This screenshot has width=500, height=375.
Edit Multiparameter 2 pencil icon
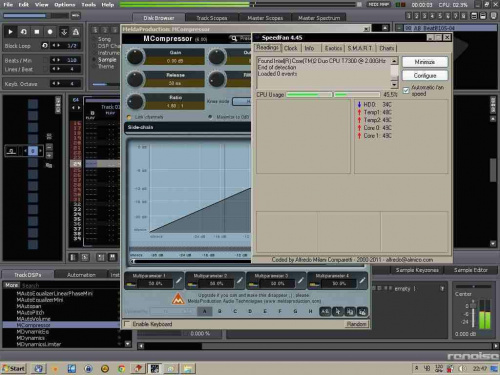coord(239,281)
